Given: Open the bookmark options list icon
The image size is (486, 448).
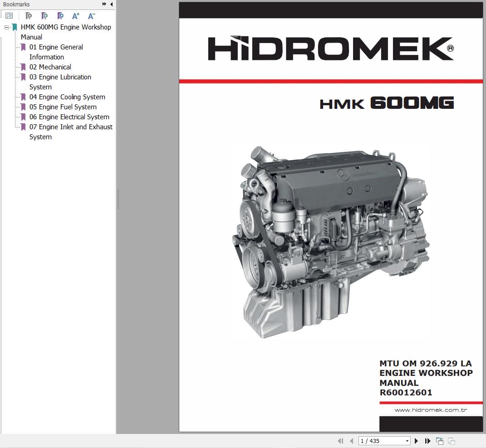Looking at the screenshot, I should (9, 15).
